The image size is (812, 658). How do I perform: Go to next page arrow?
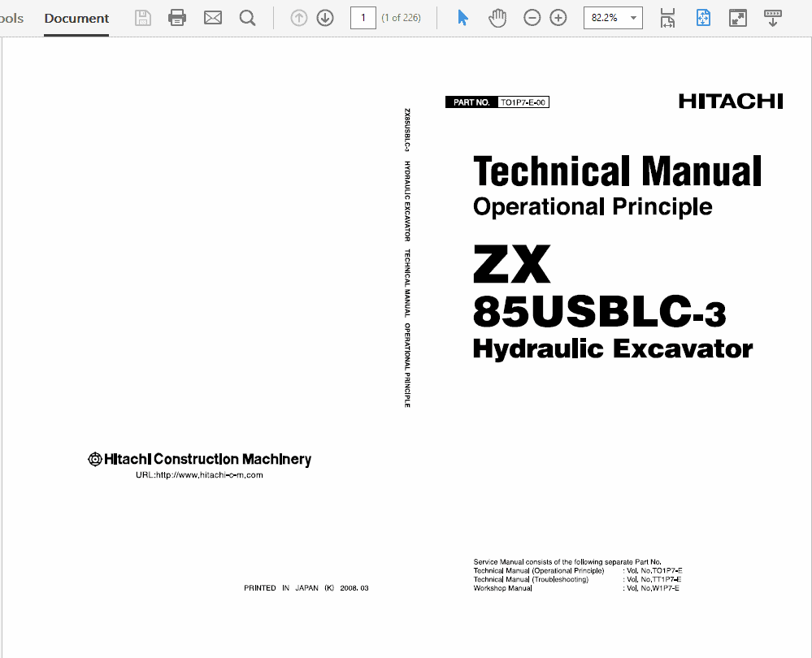325,18
